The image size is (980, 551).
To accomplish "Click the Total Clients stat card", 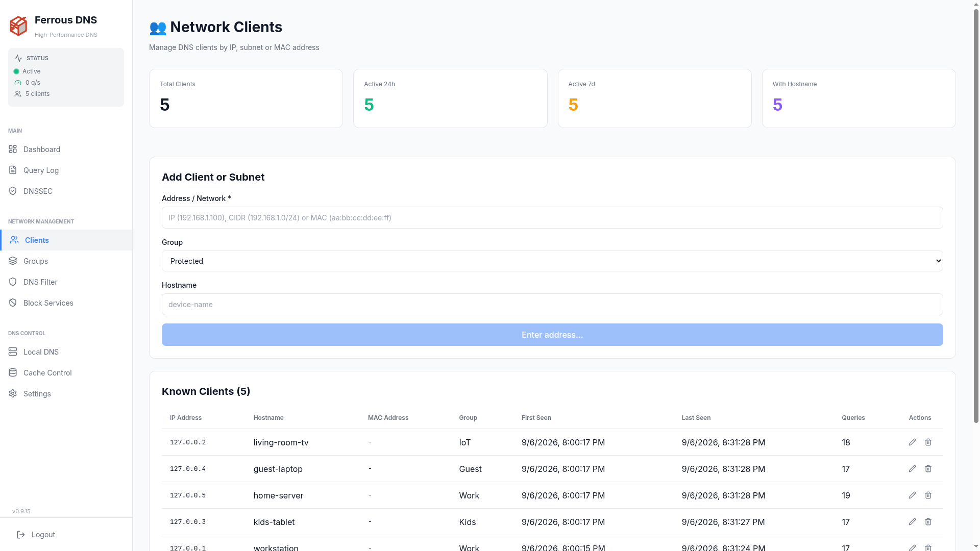I will pyautogui.click(x=246, y=98).
